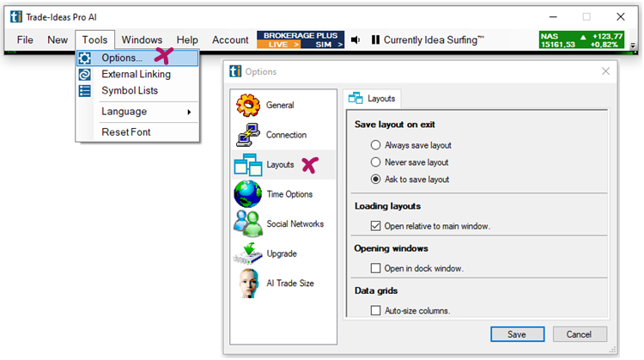Open the Social Networks category icon
This screenshot has height=360, width=644.
pos(248,223)
